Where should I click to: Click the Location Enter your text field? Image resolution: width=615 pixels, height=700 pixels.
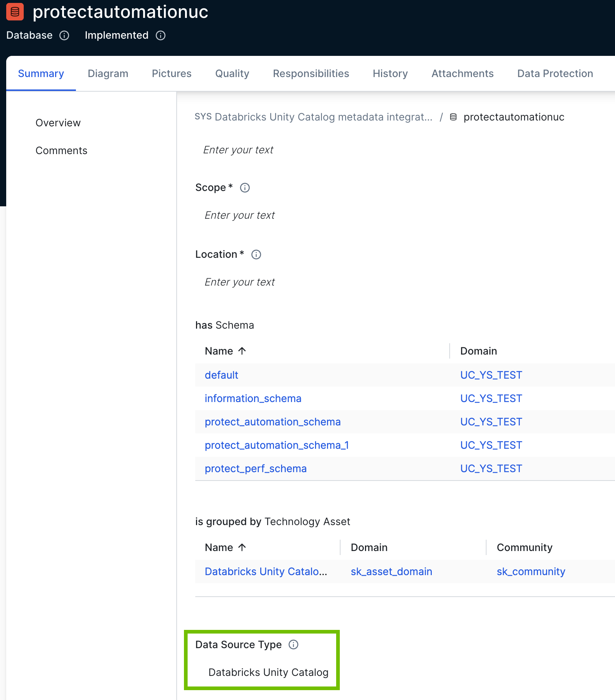pos(239,282)
